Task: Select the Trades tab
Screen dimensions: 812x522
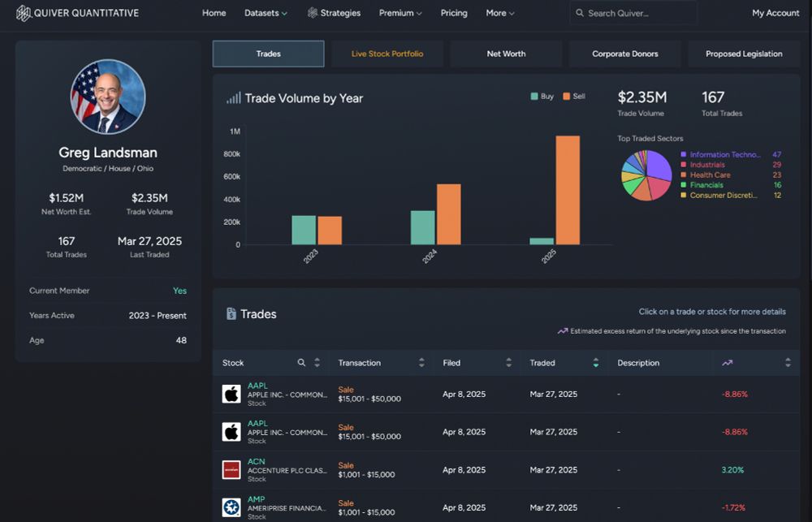Action: pyautogui.click(x=268, y=54)
